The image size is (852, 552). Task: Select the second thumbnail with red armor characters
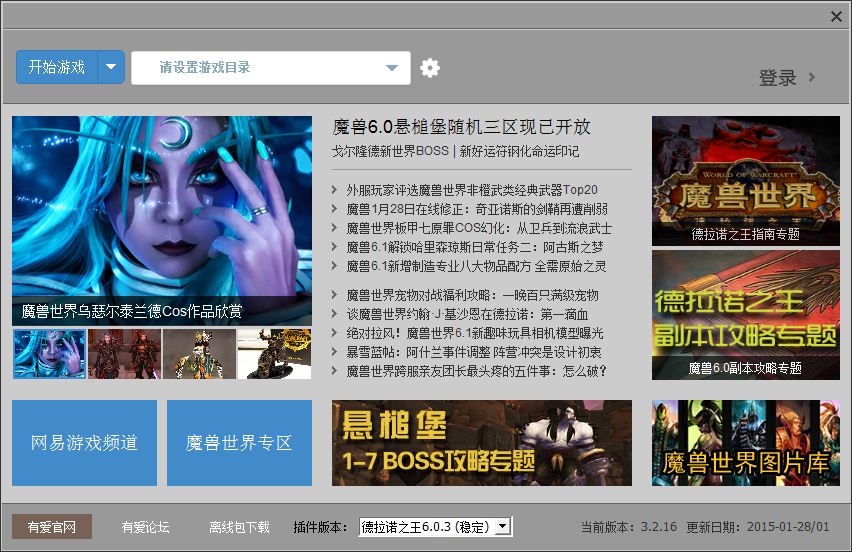click(x=124, y=354)
